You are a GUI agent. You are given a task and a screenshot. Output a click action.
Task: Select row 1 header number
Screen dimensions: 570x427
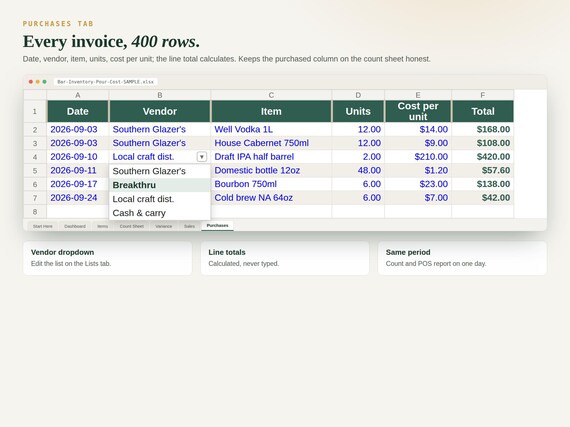[35, 111]
